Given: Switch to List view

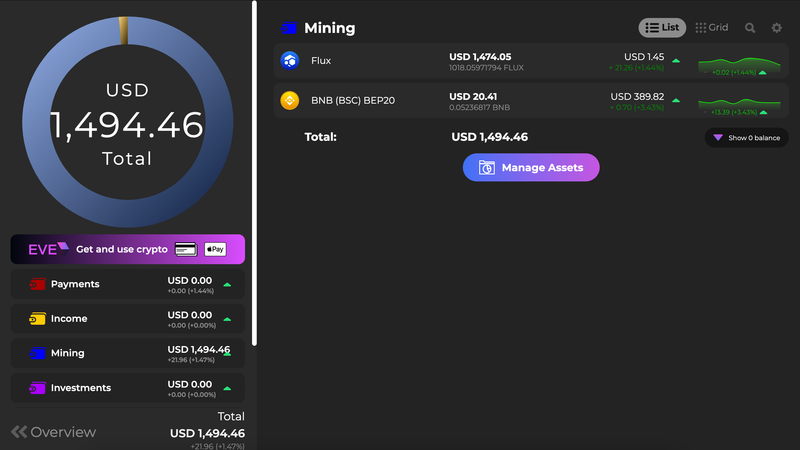Looking at the screenshot, I should [x=663, y=28].
